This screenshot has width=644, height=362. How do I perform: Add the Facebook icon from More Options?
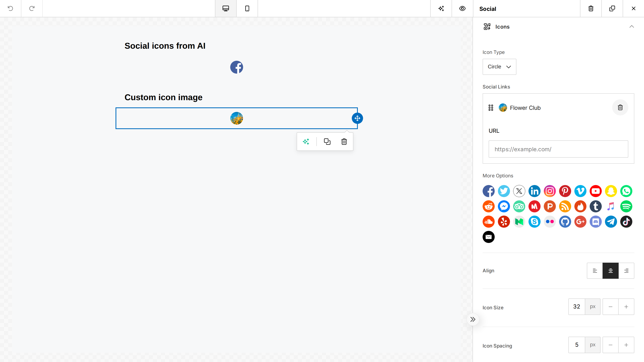tap(488, 191)
